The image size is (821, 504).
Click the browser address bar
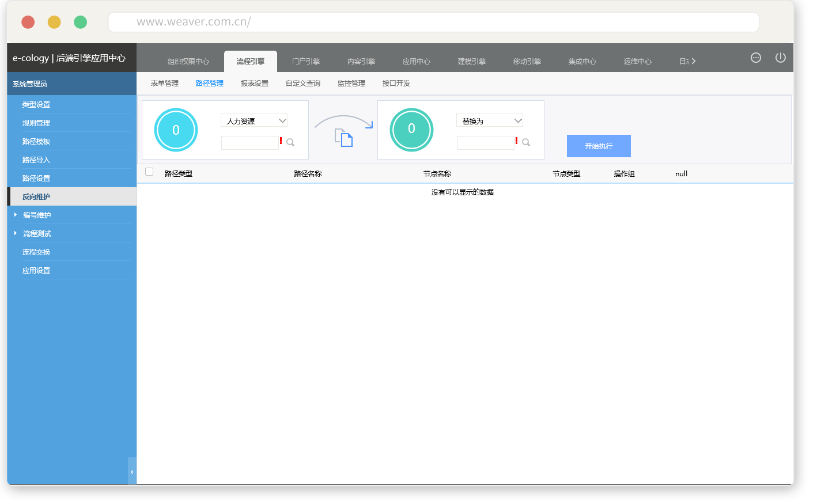click(x=433, y=22)
